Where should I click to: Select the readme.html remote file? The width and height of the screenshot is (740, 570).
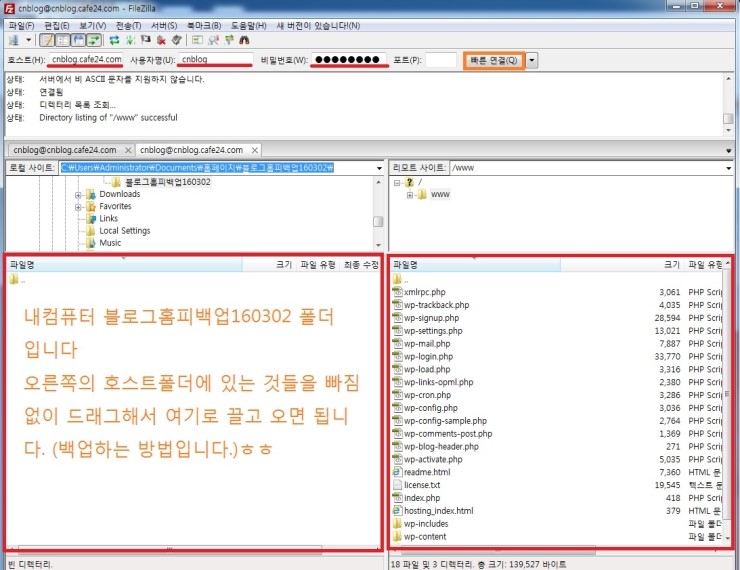coord(427,472)
